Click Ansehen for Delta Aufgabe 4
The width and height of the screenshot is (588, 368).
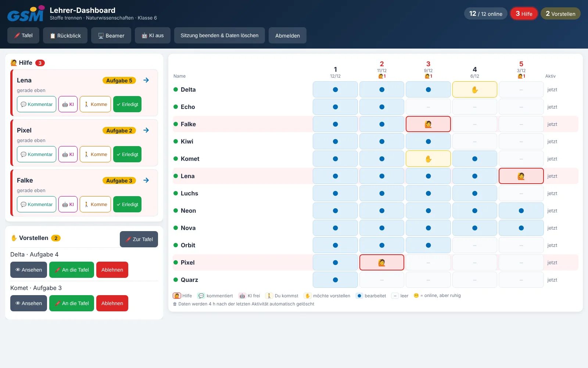tap(29, 270)
